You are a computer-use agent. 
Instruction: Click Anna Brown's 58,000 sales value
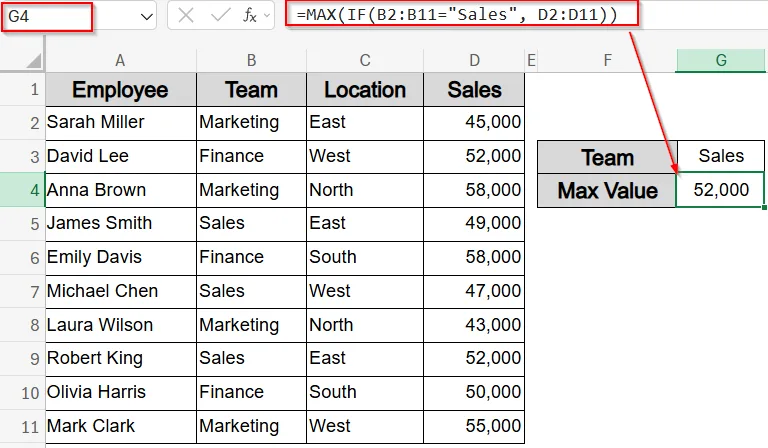point(474,189)
